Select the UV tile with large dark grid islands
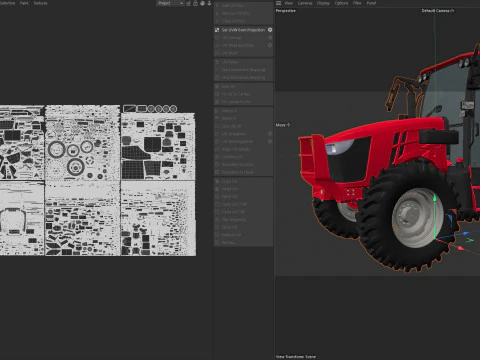This screenshot has width=480, height=360. (x=158, y=147)
